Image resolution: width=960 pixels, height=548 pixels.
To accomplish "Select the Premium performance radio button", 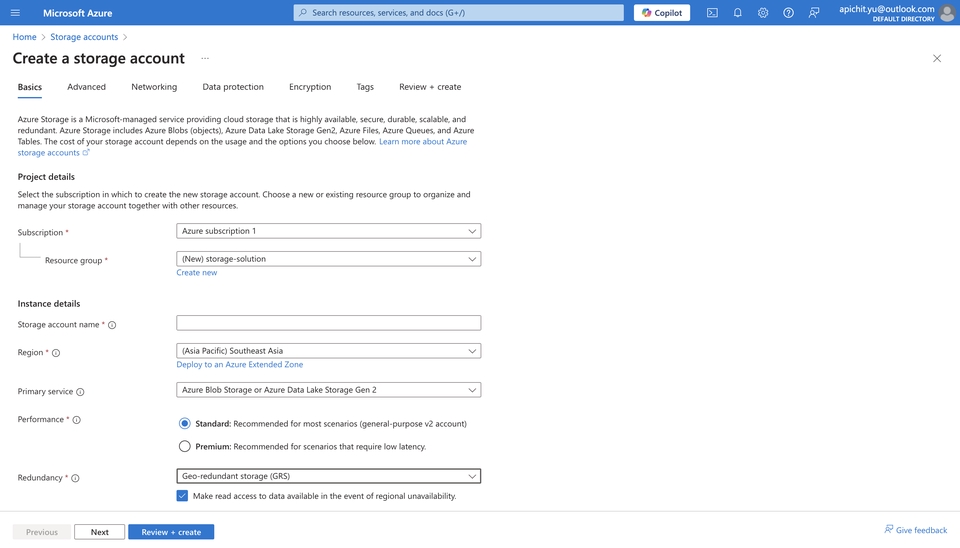I will click(x=184, y=446).
